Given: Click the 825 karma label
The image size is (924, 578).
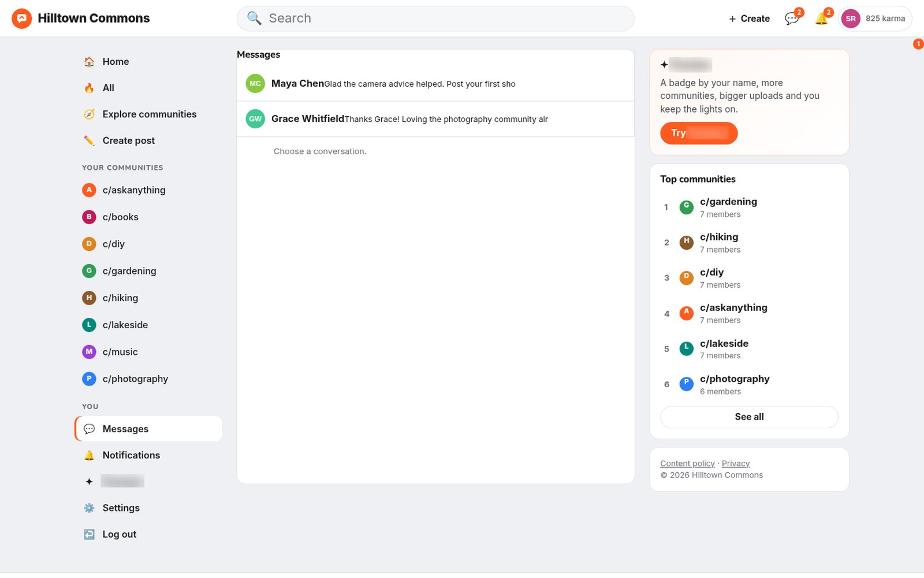Looking at the screenshot, I should tap(885, 18).
